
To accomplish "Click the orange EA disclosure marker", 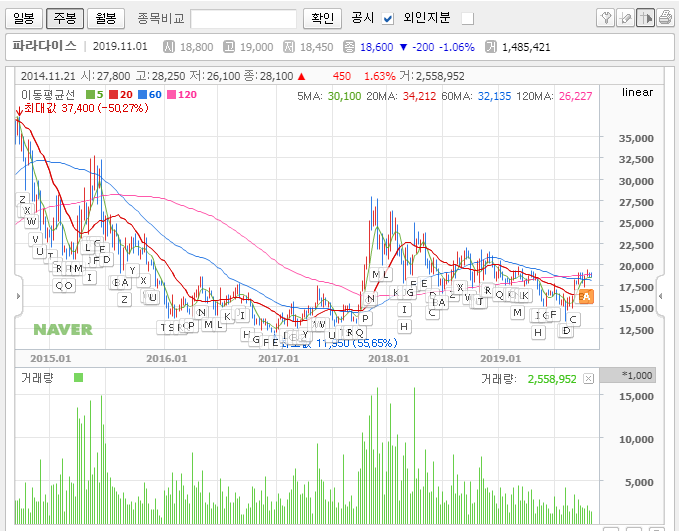I will click(584, 297).
